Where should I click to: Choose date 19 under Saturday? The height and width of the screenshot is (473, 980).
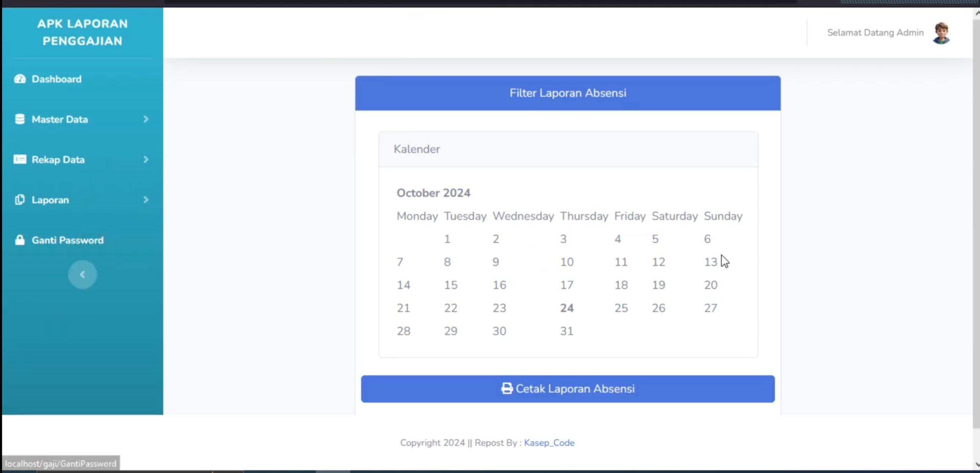pyautogui.click(x=659, y=285)
